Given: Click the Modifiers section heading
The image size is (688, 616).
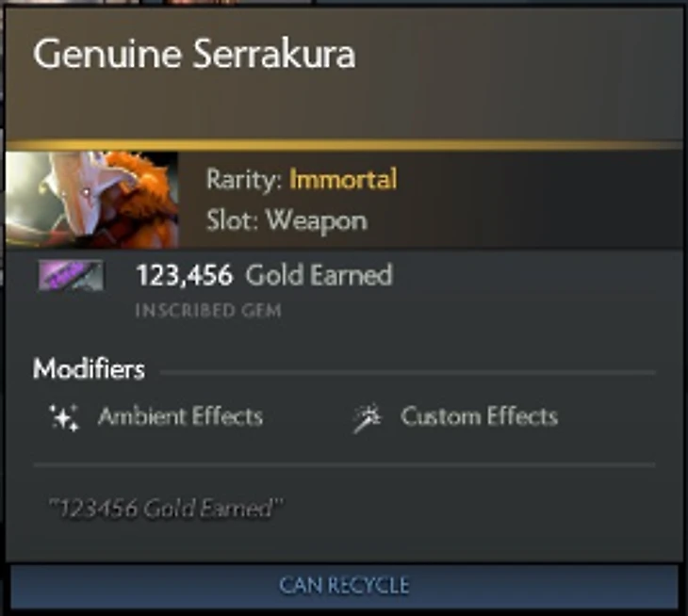Looking at the screenshot, I should (x=89, y=369).
